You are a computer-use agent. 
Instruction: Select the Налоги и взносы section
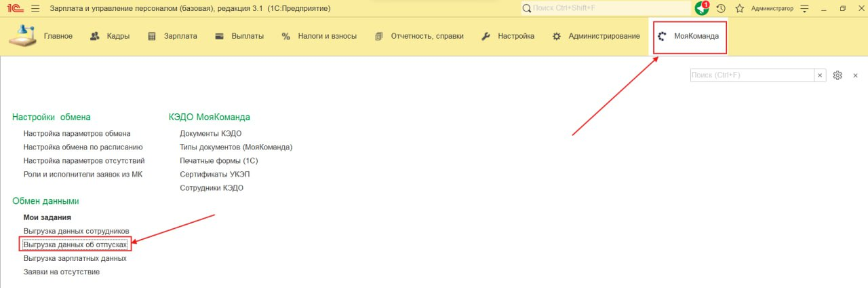[319, 36]
